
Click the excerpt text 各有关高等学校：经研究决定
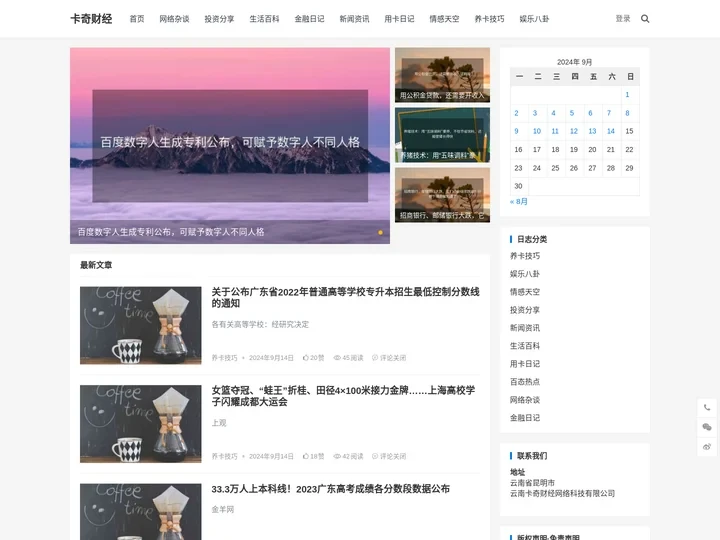[260, 325]
